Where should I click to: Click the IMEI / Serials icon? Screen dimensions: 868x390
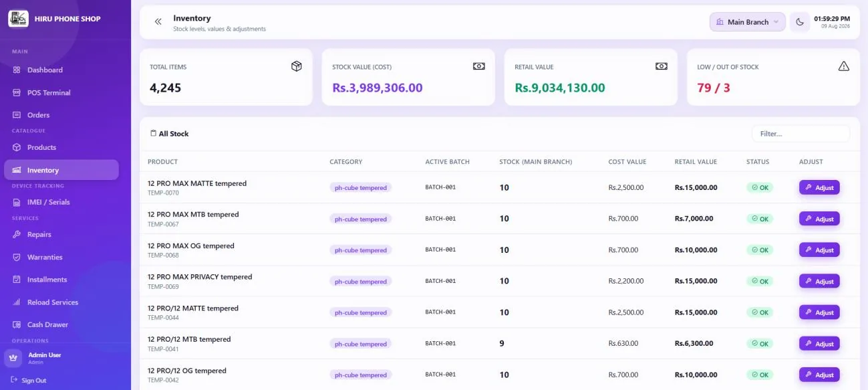click(17, 202)
